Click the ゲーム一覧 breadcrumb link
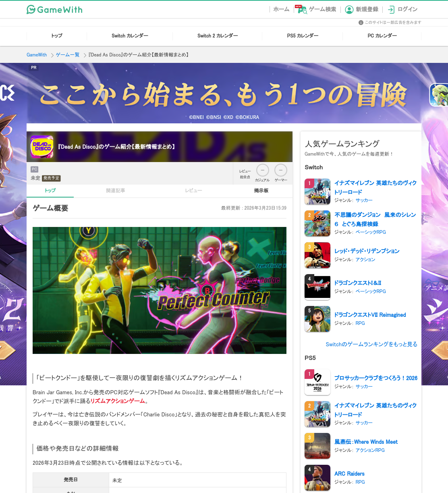The image size is (448, 493). 68,55
